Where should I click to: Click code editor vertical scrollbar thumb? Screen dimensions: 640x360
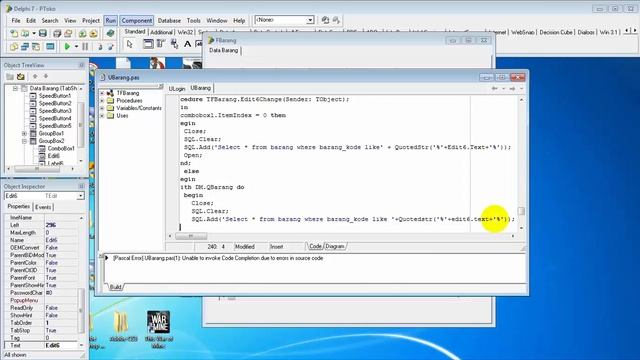click(521, 211)
